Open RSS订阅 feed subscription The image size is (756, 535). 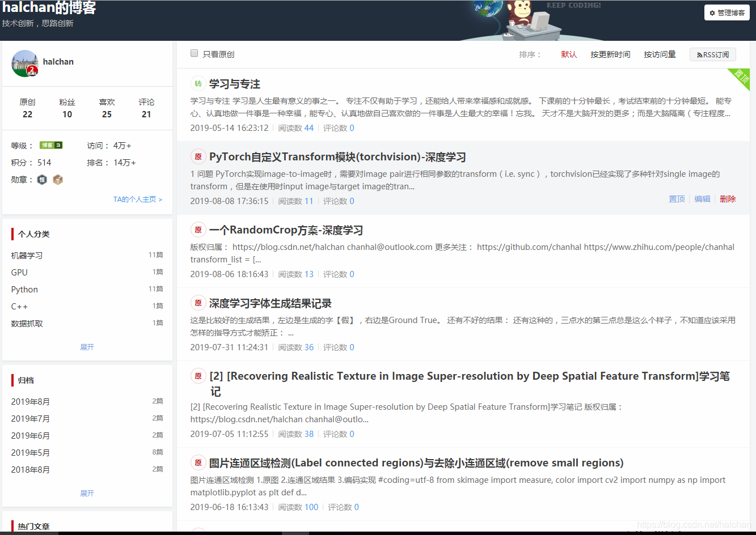[x=712, y=54]
